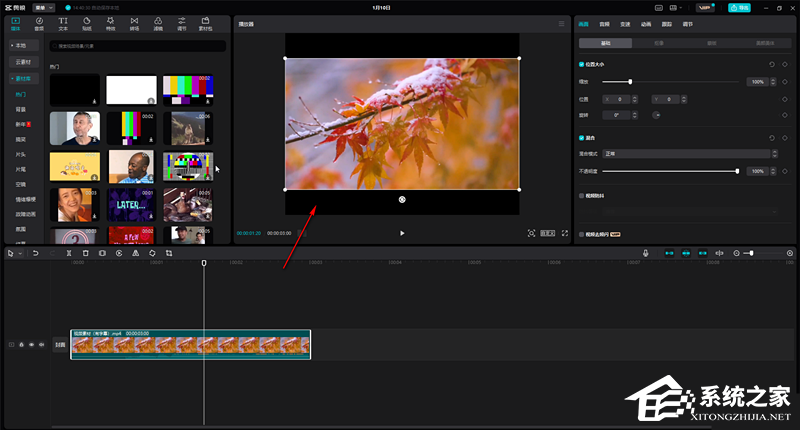Click the freeze frame icon in timeline toolbar
Image resolution: width=800 pixels, height=430 pixels.
click(102, 253)
